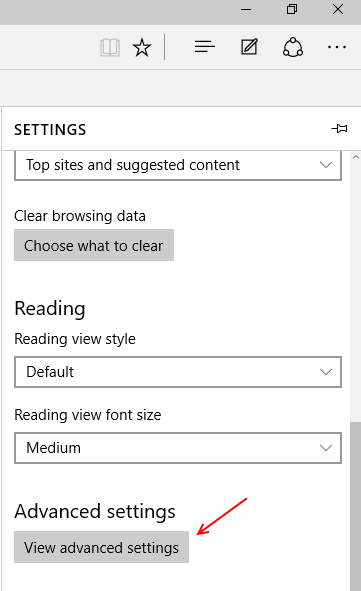Open the Hub three-lines icon
The image size is (361, 591).
(205, 47)
